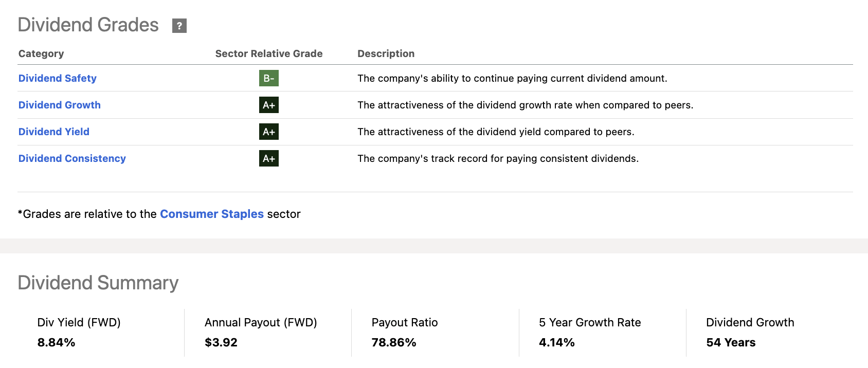Click the Sector Relative Grade column header
This screenshot has width=868, height=368.
click(269, 53)
